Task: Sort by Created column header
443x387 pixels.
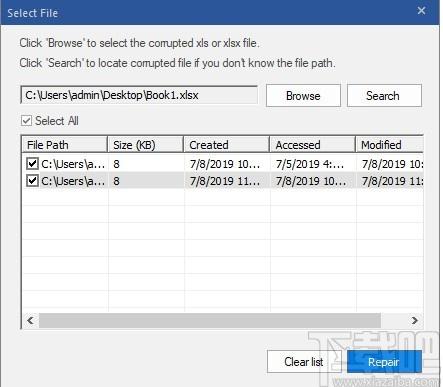Action: point(227,145)
